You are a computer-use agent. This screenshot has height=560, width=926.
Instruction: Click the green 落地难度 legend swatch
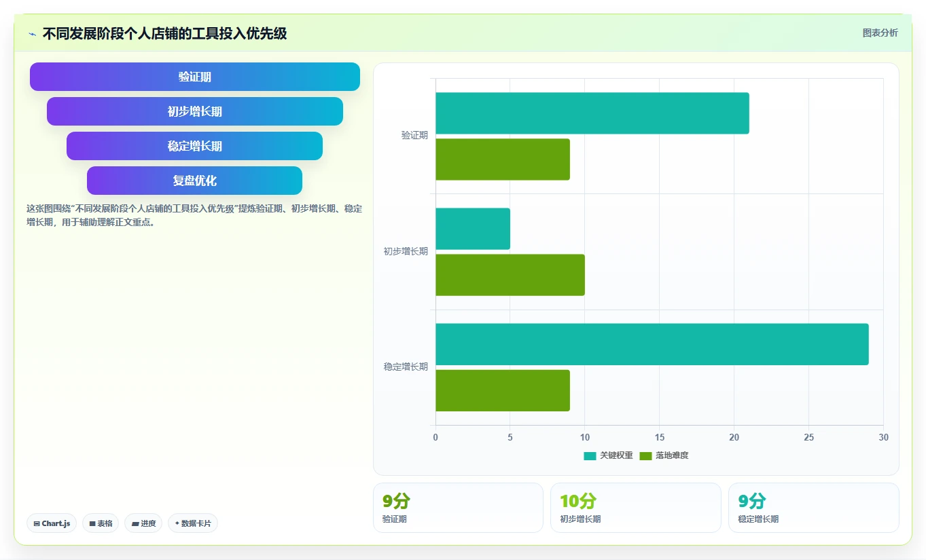[x=645, y=455]
